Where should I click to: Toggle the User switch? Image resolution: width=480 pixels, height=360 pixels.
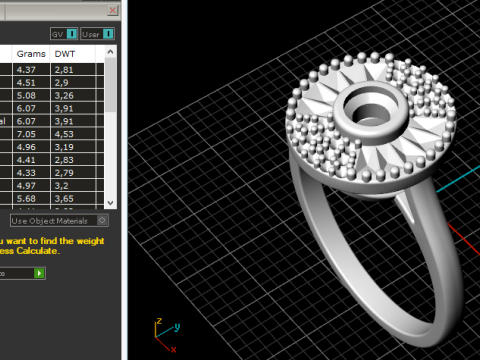click(x=97, y=34)
